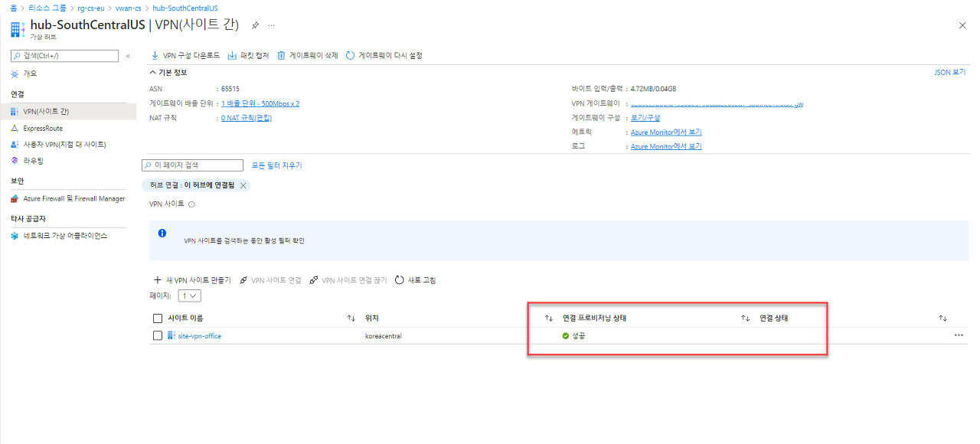
Task: Click the 사용자 VPN sidebar icon
Action: coord(15,145)
